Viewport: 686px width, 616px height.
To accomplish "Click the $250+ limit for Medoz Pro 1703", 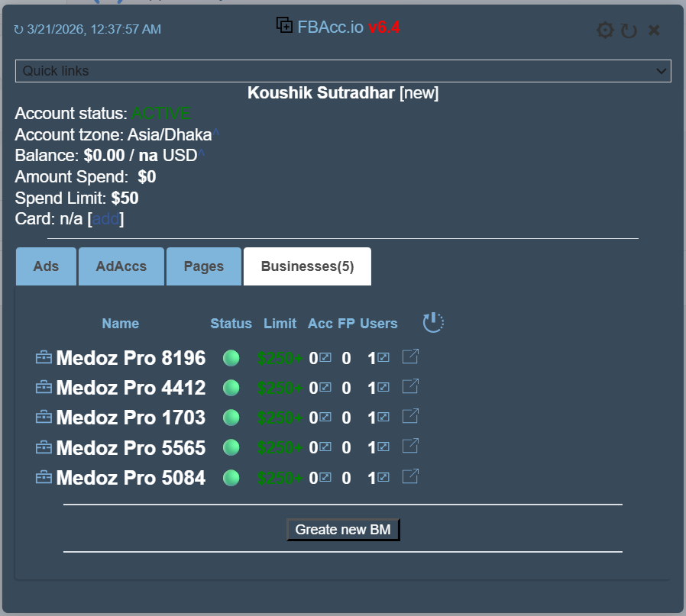I will (280, 417).
